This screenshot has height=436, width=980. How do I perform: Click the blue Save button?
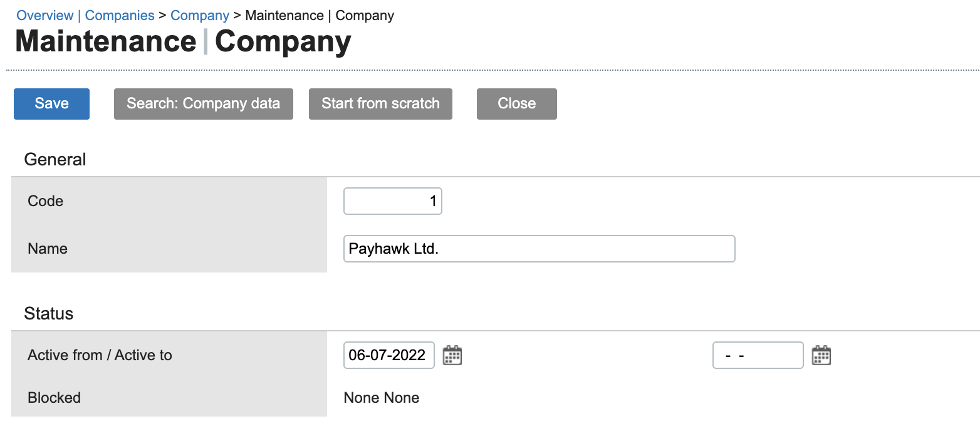tap(51, 103)
